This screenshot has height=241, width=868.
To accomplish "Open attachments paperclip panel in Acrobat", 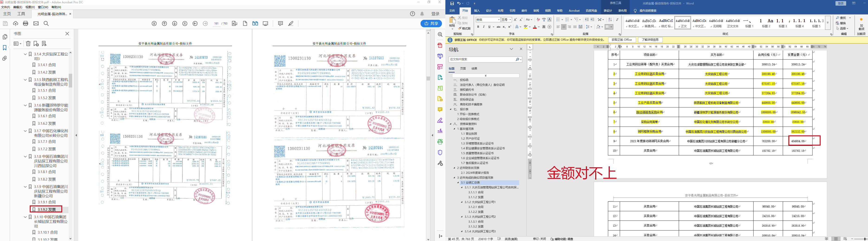I will [5, 58].
